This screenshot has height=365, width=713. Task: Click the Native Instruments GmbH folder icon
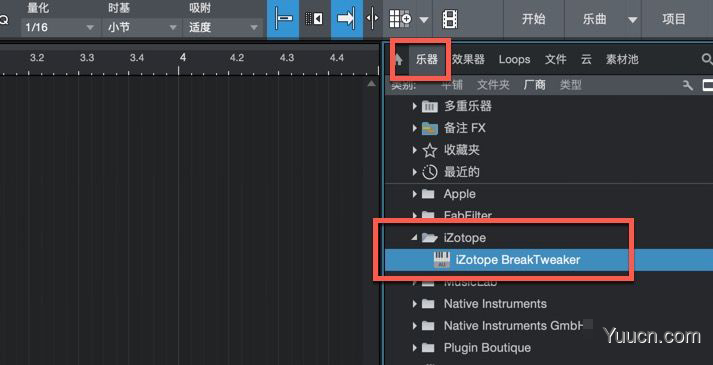[x=428, y=325]
